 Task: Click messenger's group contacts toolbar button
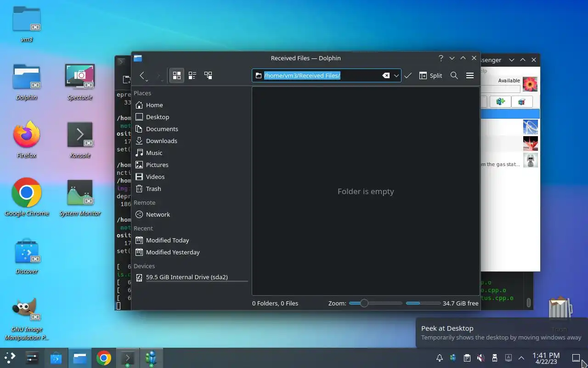pyautogui.click(x=522, y=102)
